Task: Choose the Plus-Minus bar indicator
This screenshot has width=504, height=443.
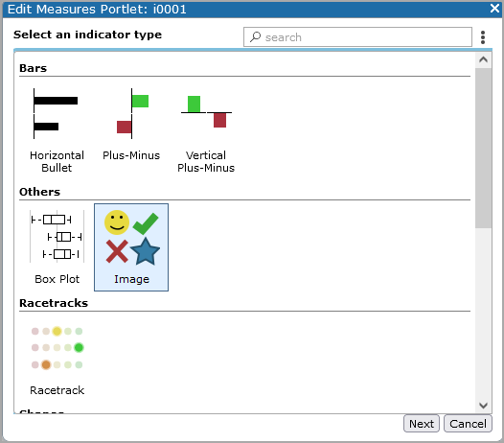Action: pyautogui.click(x=131, y=113)
